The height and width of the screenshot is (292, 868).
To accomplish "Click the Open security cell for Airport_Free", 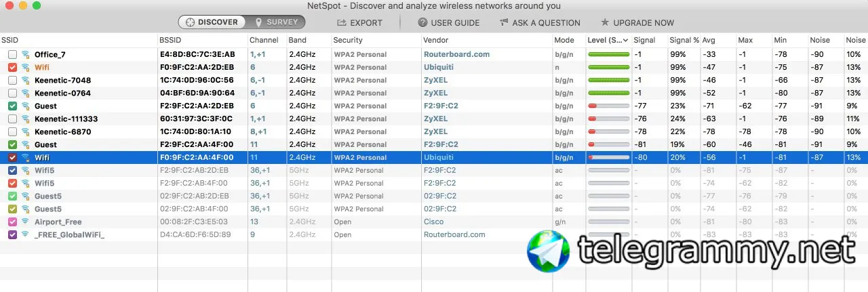I will (x=342, y=222).
